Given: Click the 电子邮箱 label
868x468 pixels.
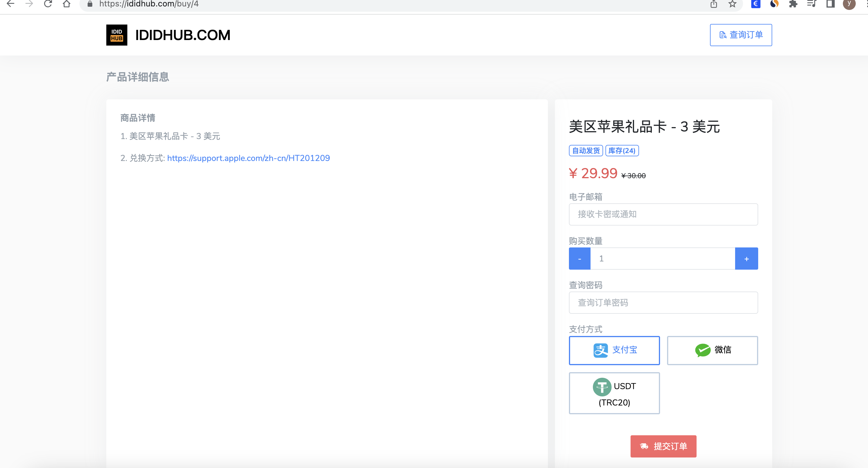Looking at the screenshot, I should (586, 197).
